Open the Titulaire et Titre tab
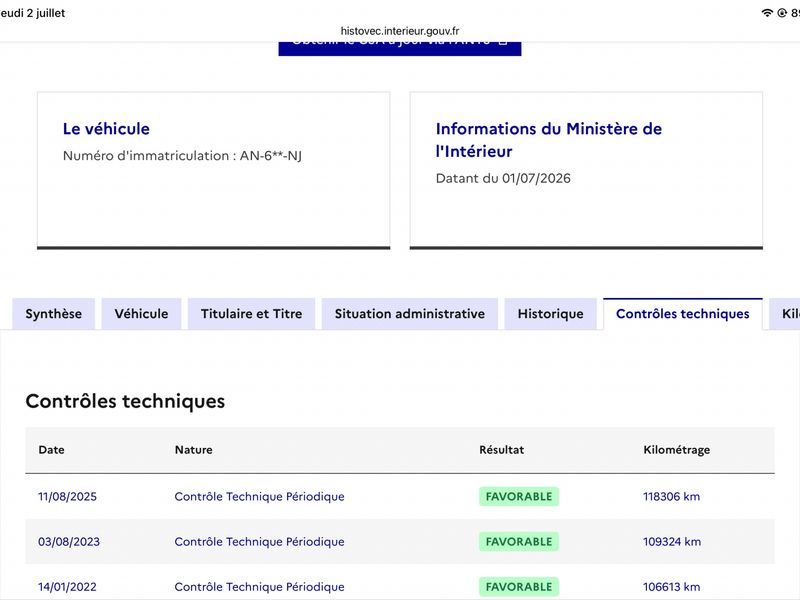800x600 pixels. coord(252,314)
